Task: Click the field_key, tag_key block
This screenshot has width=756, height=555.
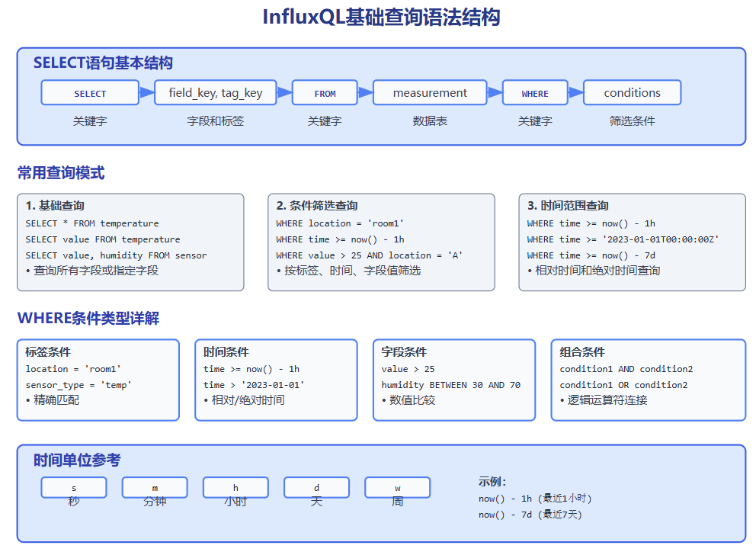Action: point(215,92)
